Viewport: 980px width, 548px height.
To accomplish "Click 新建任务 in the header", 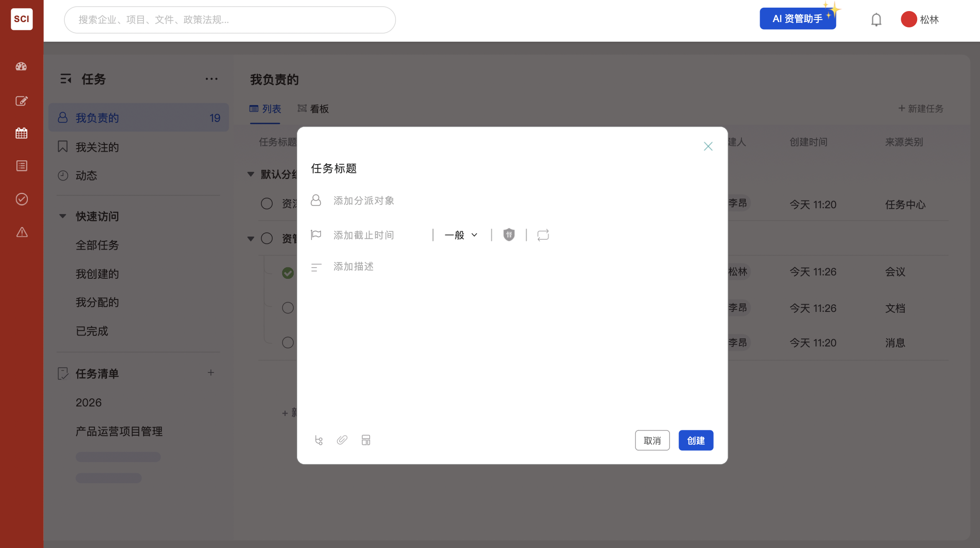I will click(x=921, y=108).
